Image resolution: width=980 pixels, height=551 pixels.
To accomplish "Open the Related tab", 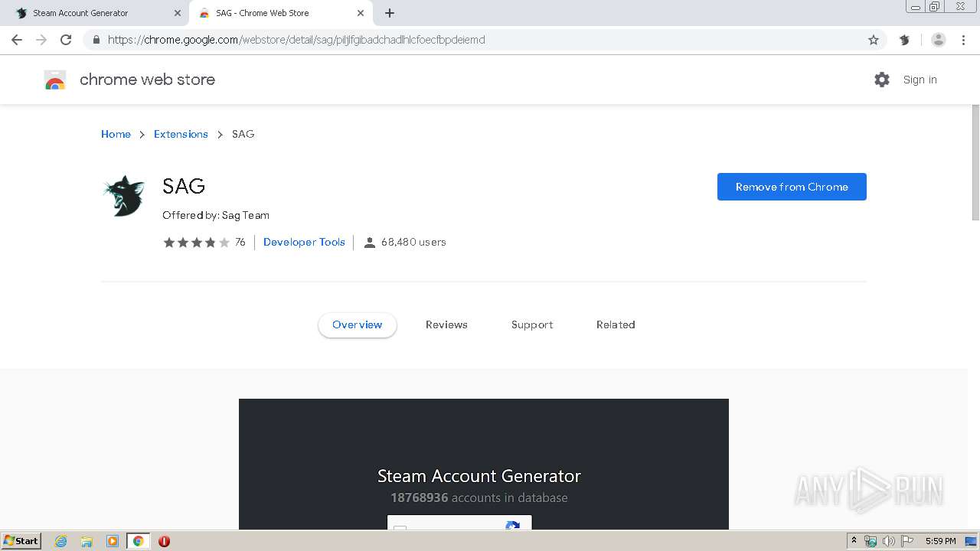I will [x=616, y=324].
